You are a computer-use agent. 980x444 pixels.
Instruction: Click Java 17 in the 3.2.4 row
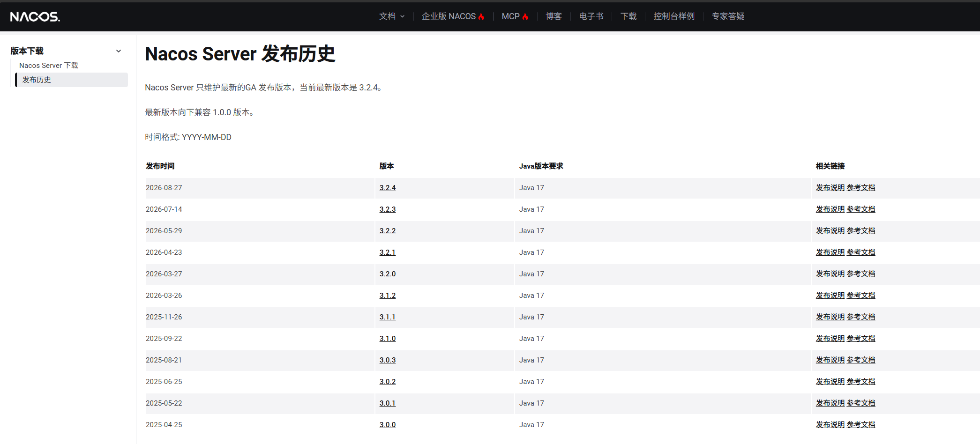click(x=531, y=188)
